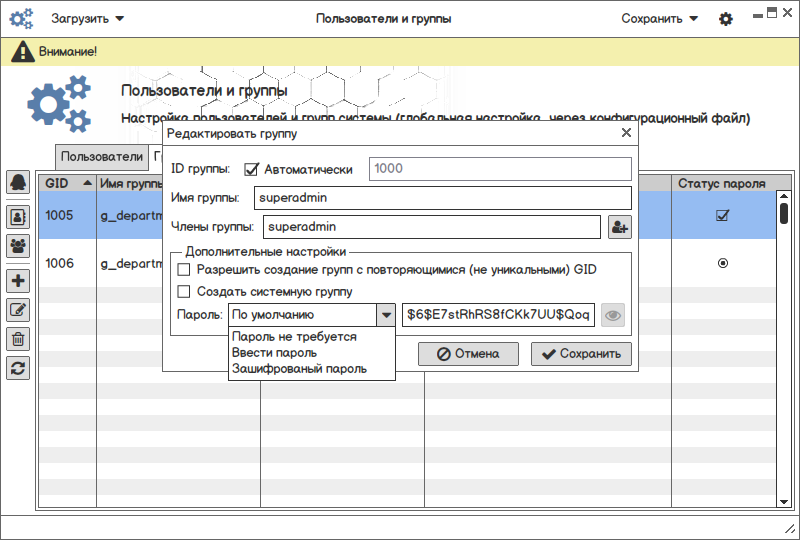The height and width of the screenshot is (540, 800).
Task: Click the plus icon to add entry
Action: pyautogui.click(x=18, y=281)
